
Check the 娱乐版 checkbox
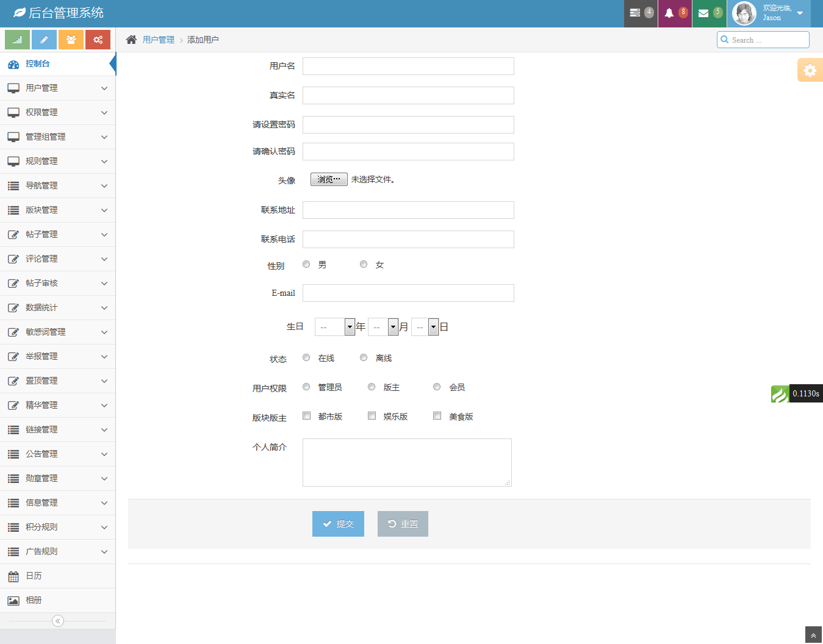click(372, 416)
